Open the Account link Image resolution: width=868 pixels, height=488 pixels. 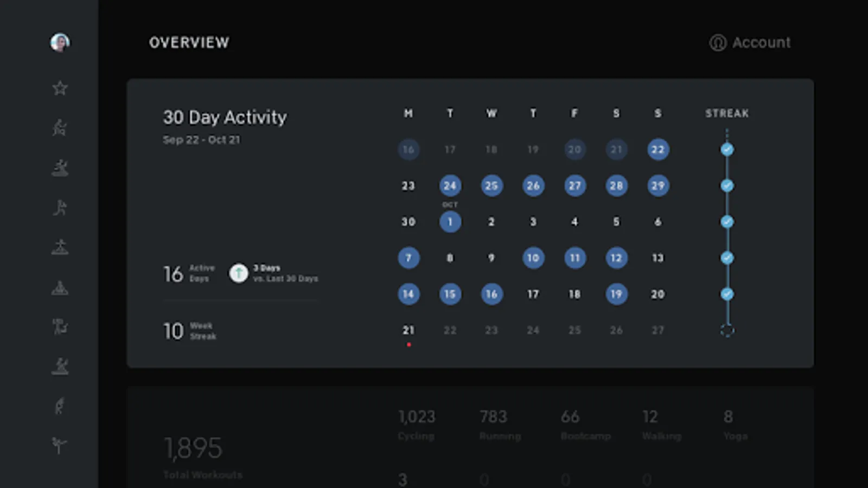click(750, 43)
